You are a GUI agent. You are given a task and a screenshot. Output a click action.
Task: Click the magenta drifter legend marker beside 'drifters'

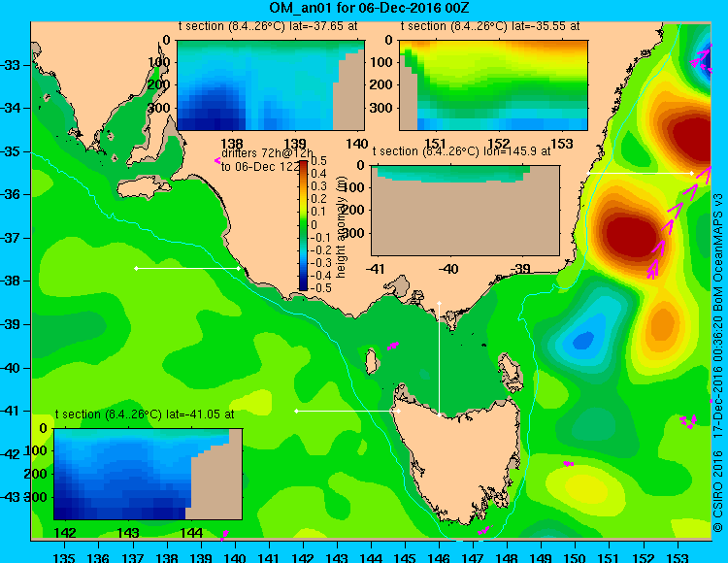[x=217, y=160]
